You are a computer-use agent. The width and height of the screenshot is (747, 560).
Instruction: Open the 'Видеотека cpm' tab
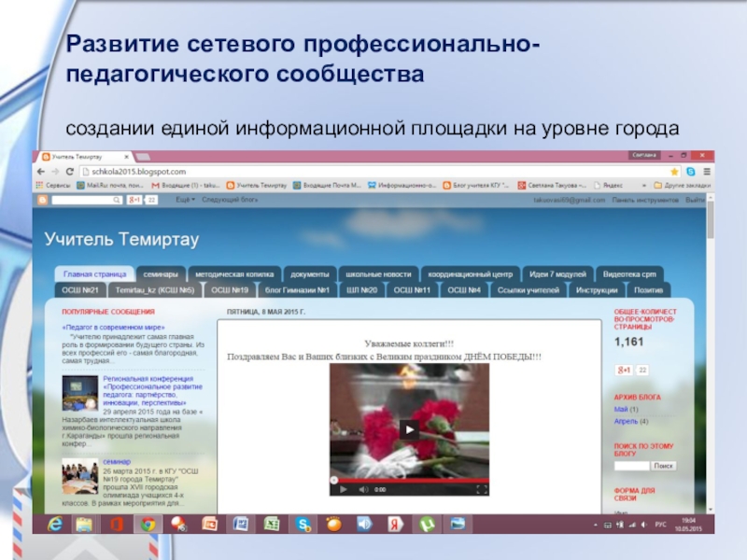pos(631,274)
